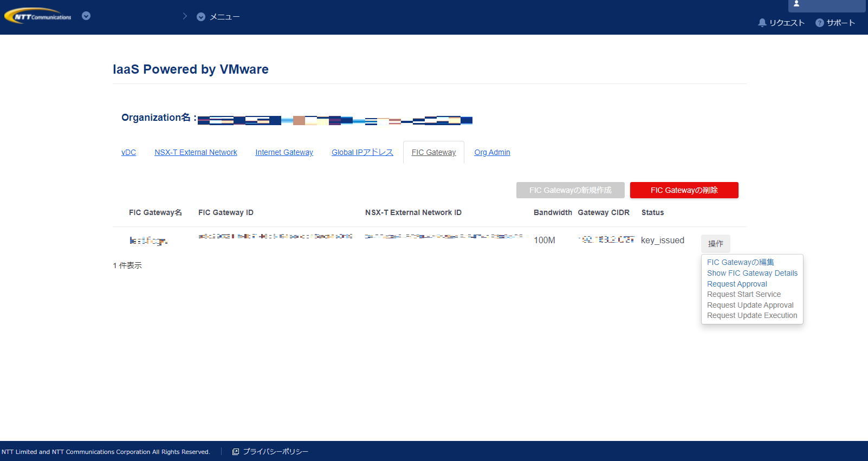Click the Status column header
The height and width of the screenshot is (461, 868).
point(652,212)
